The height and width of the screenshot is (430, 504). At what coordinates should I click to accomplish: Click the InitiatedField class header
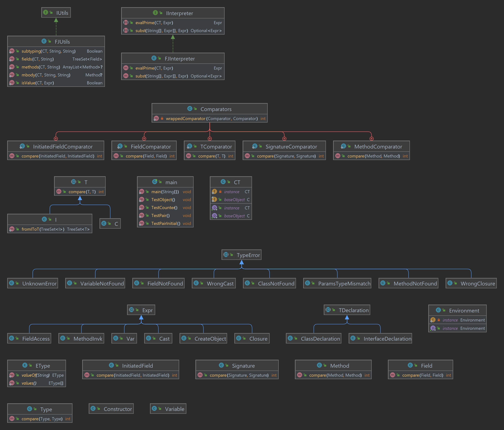(x=131, y=365)
